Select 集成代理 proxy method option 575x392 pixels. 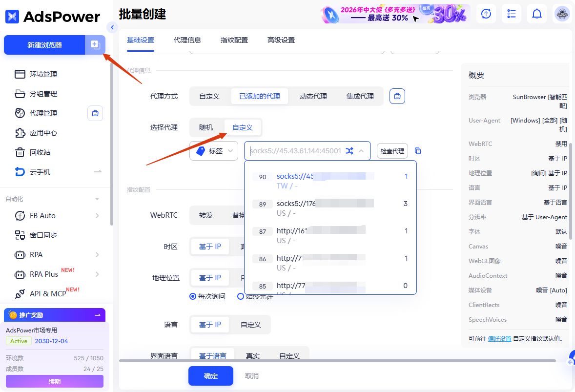coord(360,96)
